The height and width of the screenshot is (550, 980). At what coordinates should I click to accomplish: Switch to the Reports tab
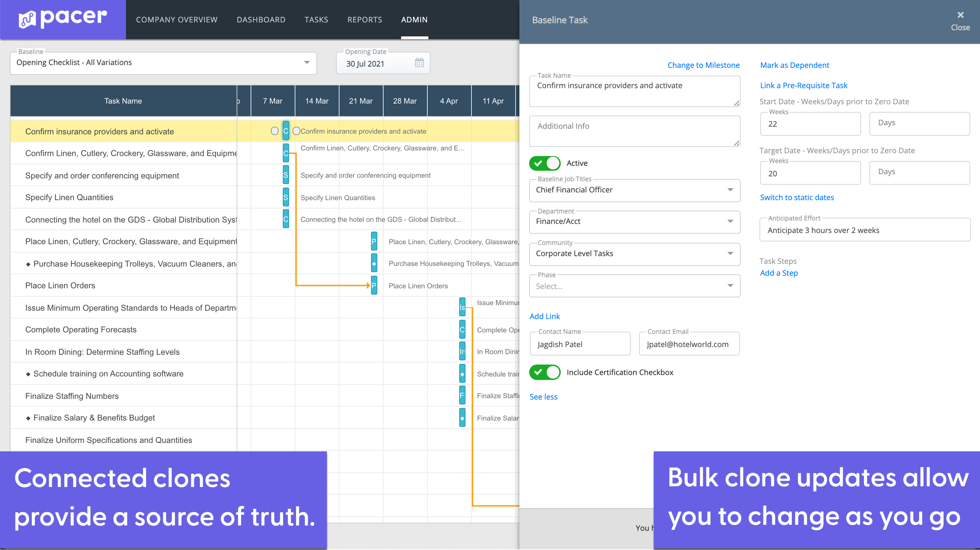(364, 19)
